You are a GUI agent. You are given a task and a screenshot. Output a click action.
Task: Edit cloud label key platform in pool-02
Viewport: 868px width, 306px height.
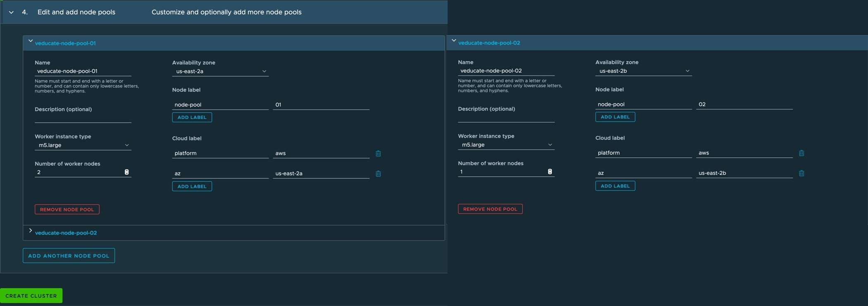[x=644, y=153]
